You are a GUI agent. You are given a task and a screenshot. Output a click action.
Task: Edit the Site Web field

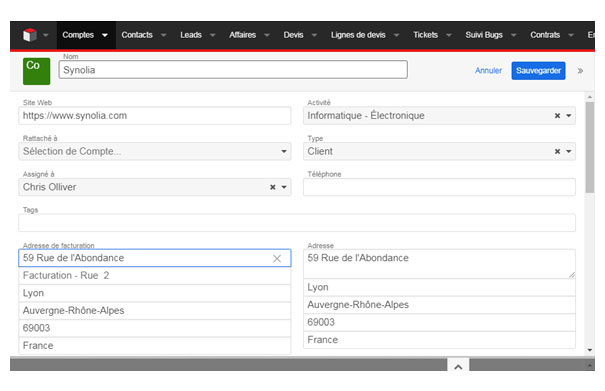[155, 115]
